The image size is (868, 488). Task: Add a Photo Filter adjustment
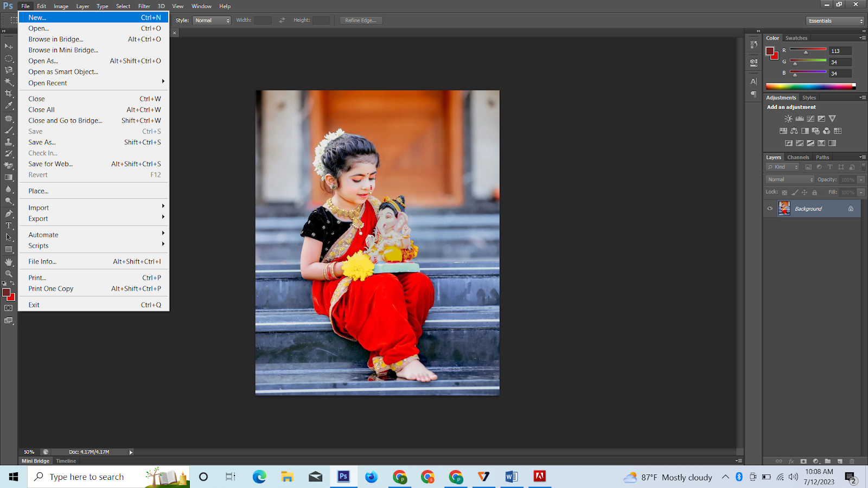tap(816, 131)
